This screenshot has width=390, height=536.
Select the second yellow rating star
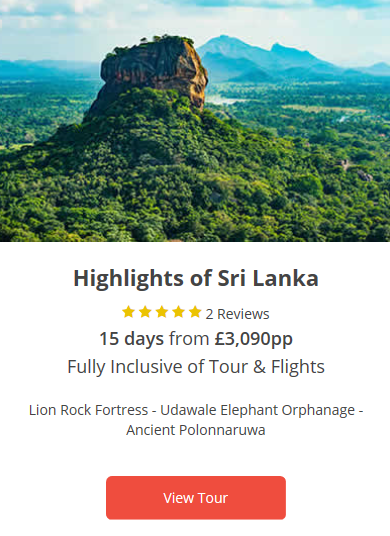click(x=145, y=312)
